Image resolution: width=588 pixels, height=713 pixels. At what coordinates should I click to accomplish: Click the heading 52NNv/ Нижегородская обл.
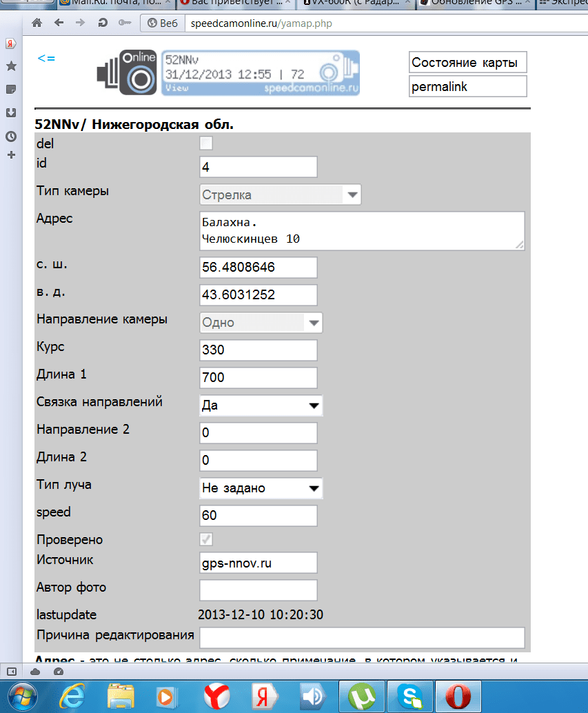coord(134,125)
